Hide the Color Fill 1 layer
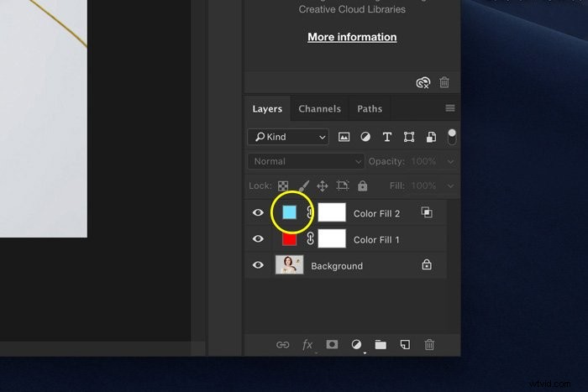Viewport: 588px width, 392px height. (258, 238)
